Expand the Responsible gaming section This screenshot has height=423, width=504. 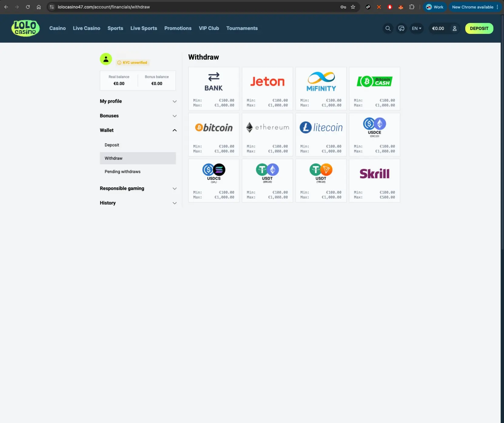[138, 188]
